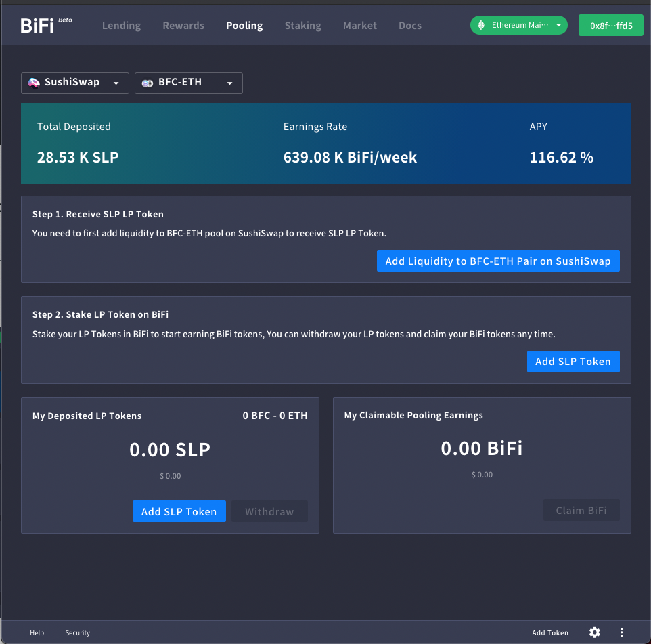Open the three-dot more options menu

click(621, 632)
